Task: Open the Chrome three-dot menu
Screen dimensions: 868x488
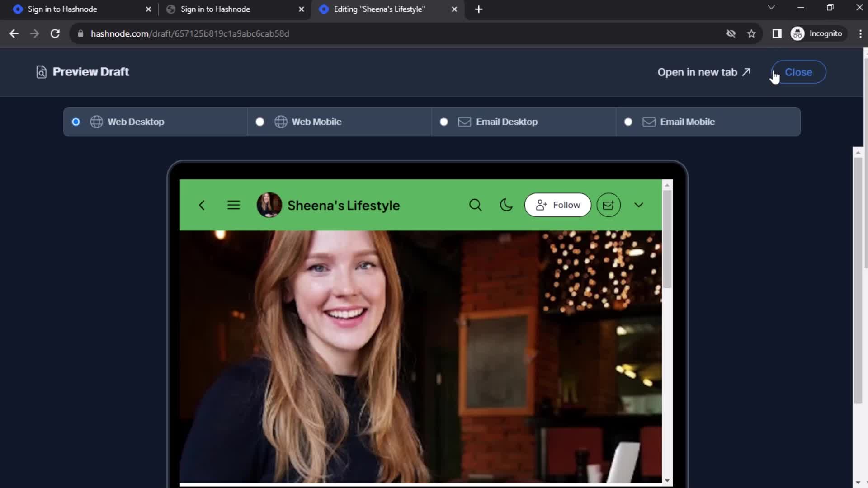Action: [860, 33]
